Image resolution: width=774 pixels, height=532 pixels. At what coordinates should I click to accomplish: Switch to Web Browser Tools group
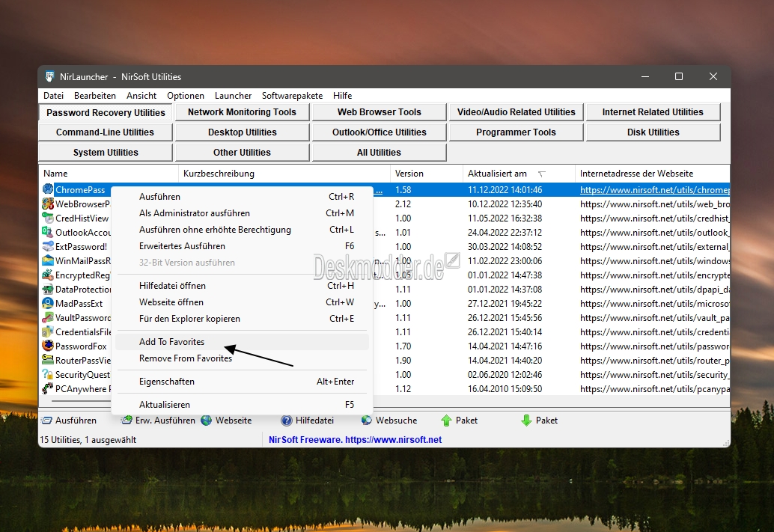379,112
